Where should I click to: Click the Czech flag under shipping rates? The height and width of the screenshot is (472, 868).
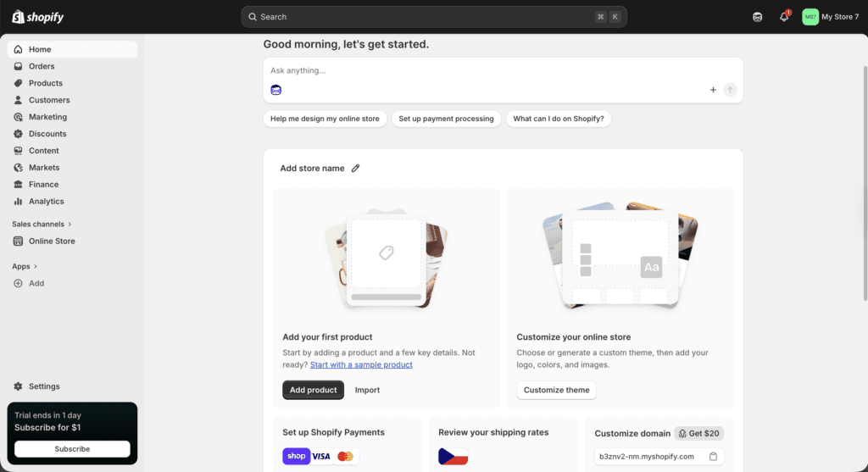[x=453, y=456]
